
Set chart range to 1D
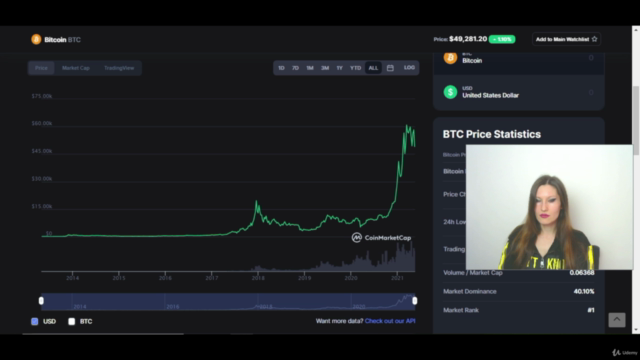tap(281, 68)
